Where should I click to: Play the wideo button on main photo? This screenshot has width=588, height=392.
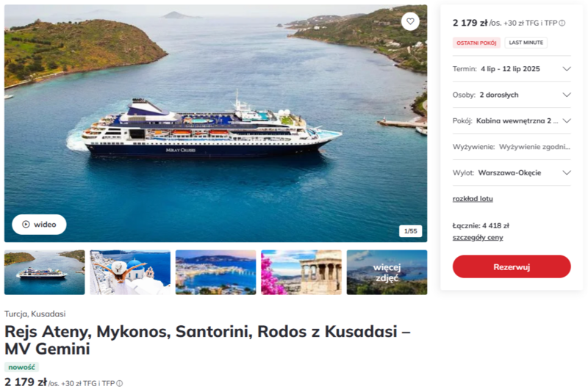pos(39,225)
